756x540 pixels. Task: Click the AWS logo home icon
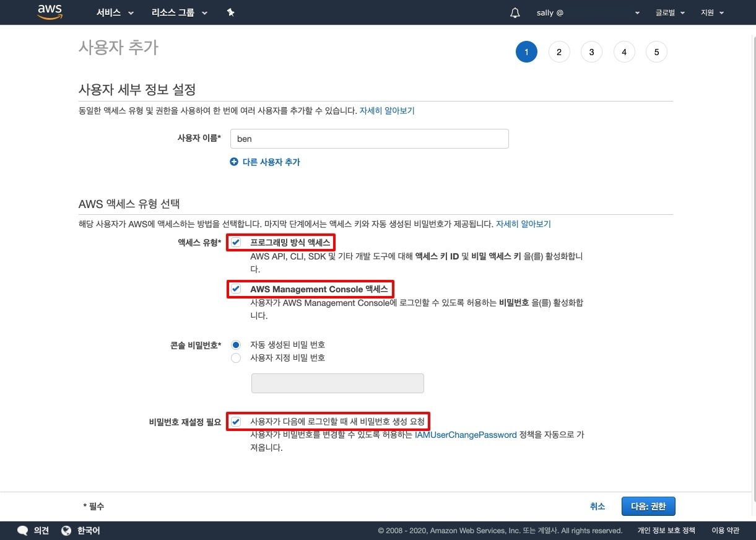coord(50,12)
